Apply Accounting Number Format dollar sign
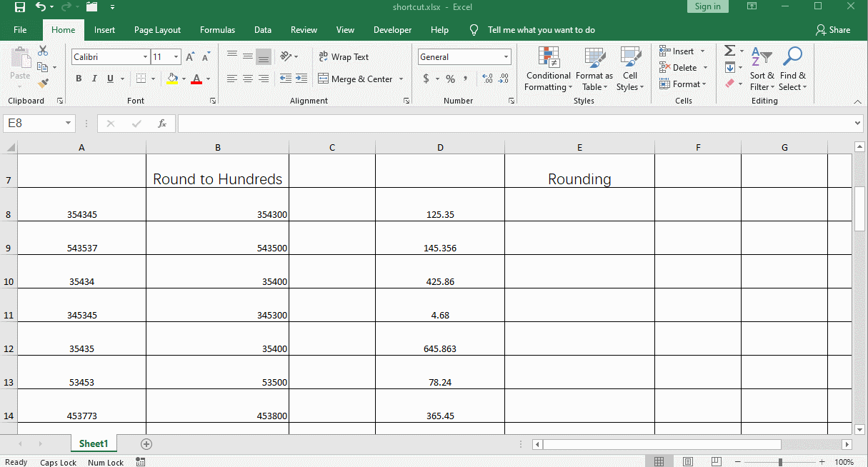This screenshot has width=868, height=467. [x=426, y=79]
